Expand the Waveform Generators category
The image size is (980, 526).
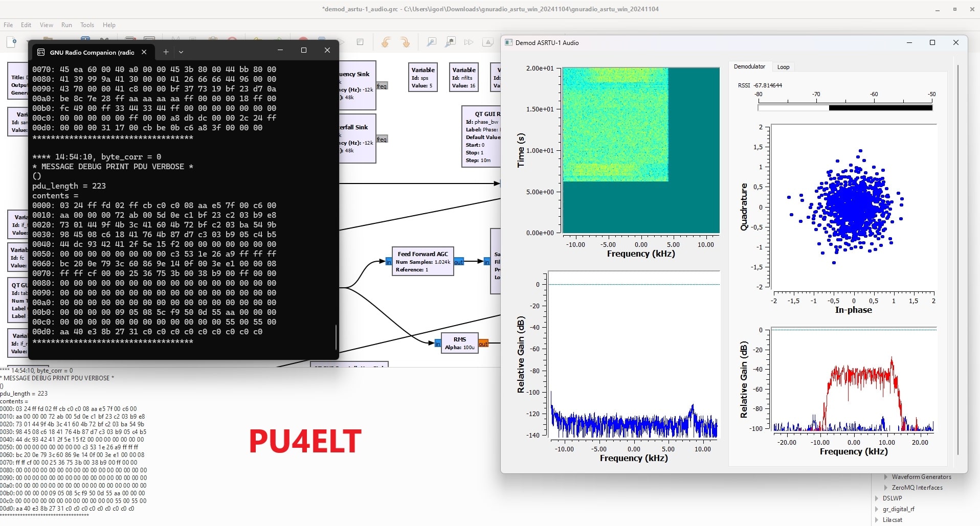click(886, 477)
